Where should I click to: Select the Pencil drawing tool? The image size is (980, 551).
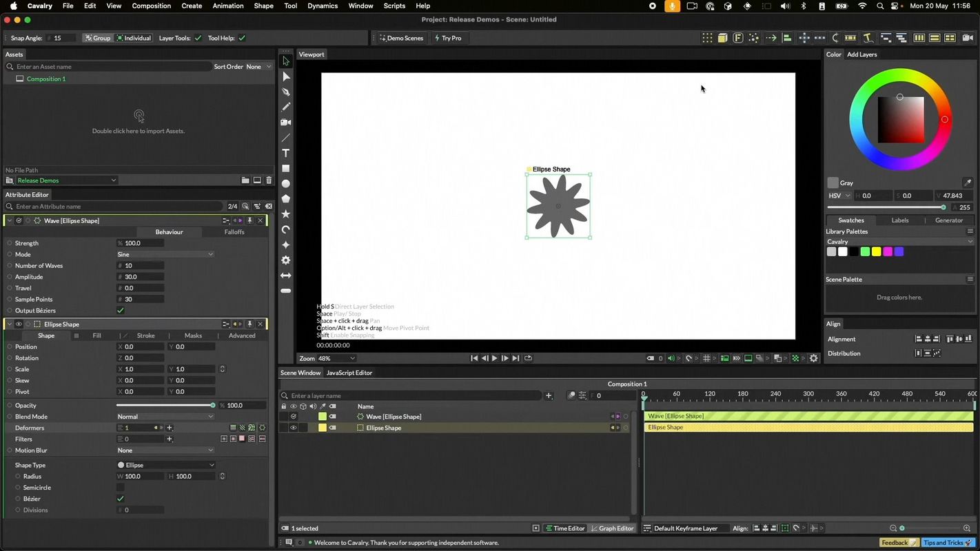[x=286, y=107]
